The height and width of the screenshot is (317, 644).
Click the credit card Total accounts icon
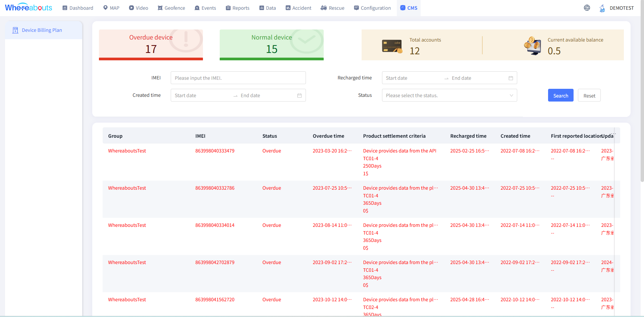(x=392, y=46)
